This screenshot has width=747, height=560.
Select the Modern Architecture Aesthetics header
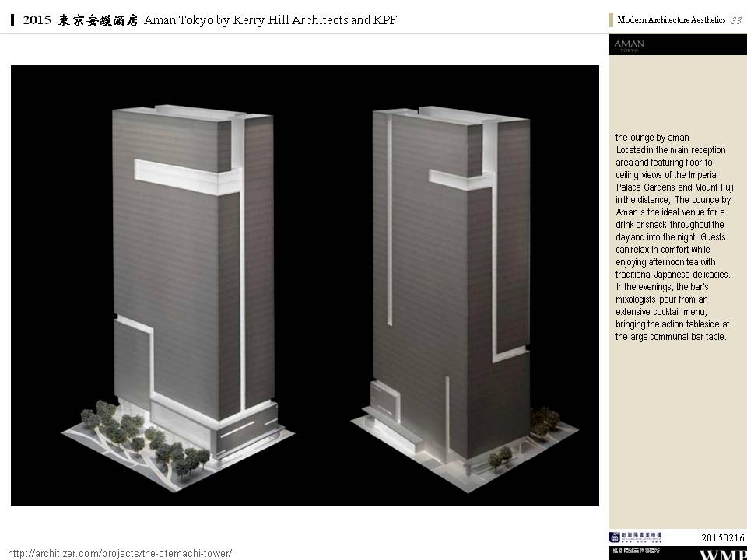coord(671,20)
